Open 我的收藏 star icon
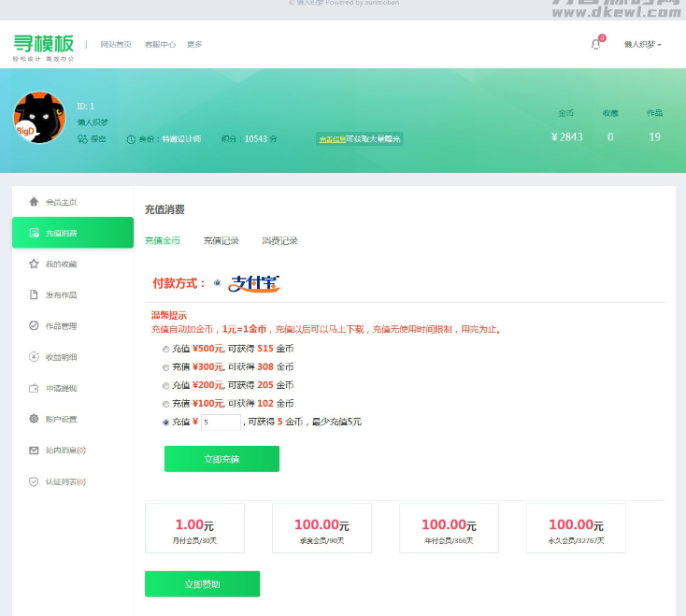The width and height of the screenshot is (686, 616). (x=34, y=264)
